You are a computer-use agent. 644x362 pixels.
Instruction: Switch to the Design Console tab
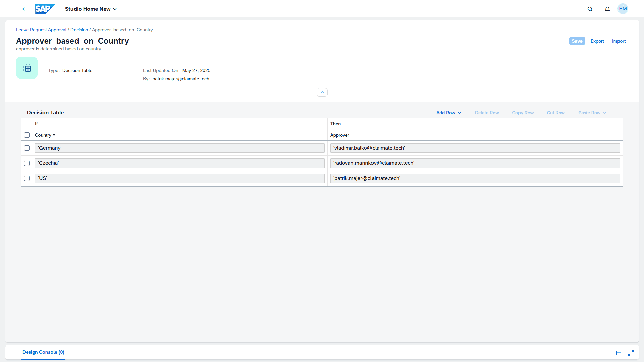click(43, 352)
